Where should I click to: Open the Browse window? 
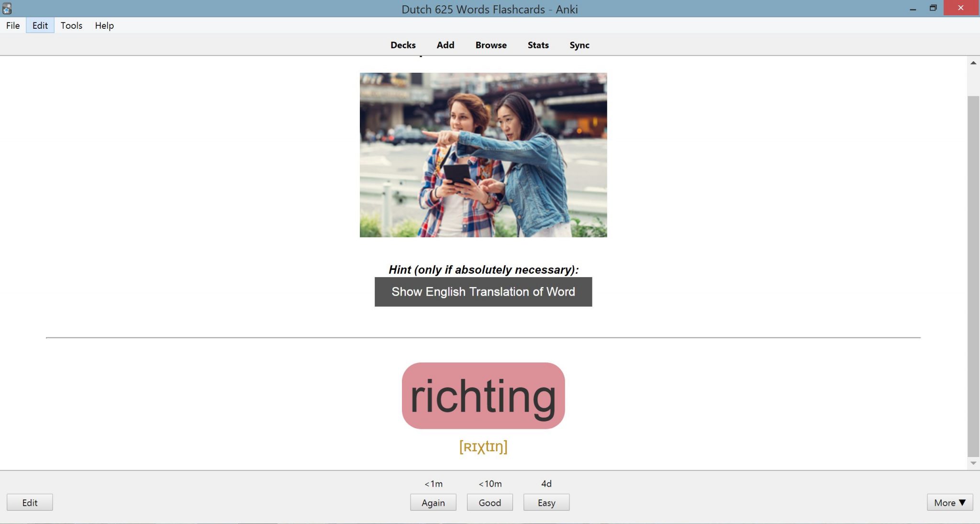coord(490,45)
